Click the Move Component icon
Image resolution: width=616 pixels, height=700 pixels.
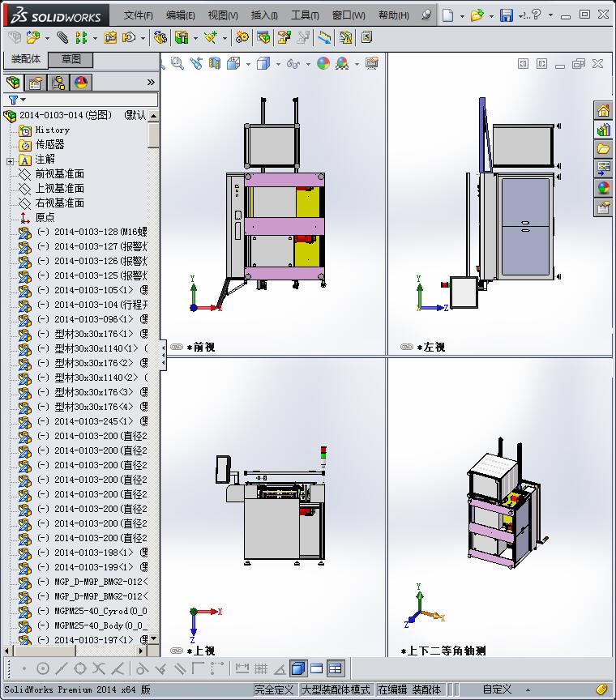[x=129, y=37]
